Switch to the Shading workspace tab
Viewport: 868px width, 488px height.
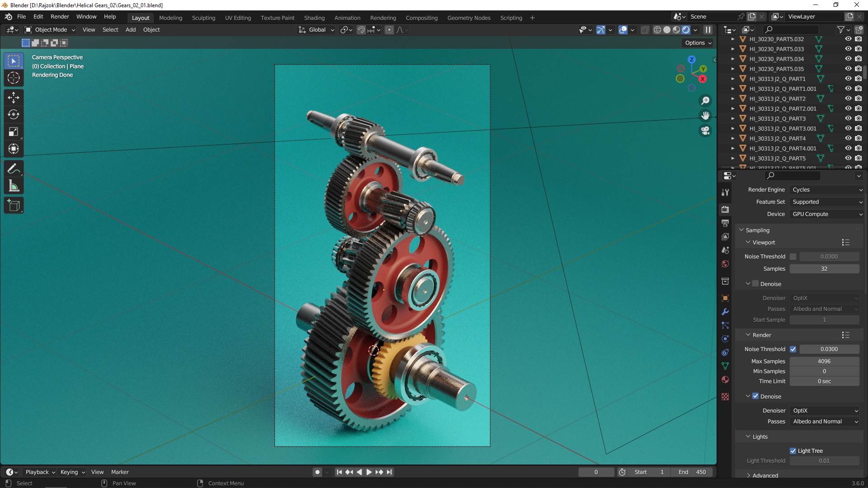pos(314,18)
